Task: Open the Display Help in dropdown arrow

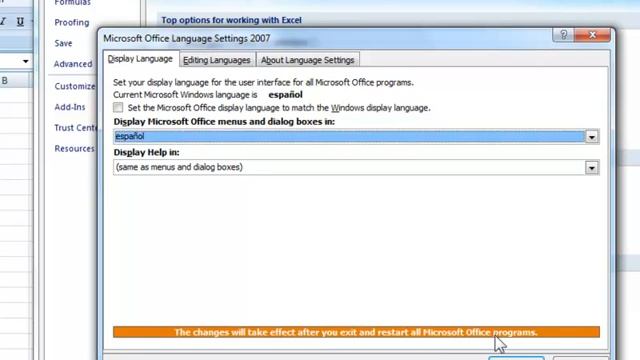Action: click(x=591, y=168)
